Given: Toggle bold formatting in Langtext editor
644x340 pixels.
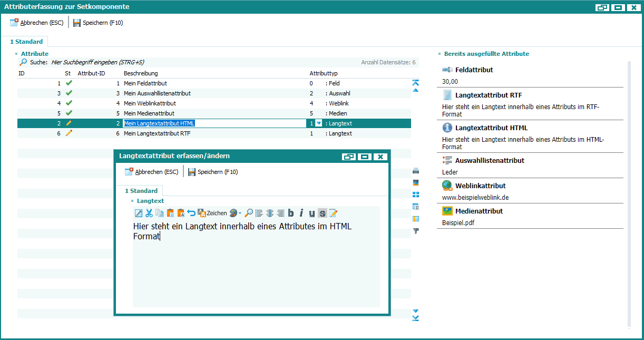Looking at the screenshot, I should [291, 213].
